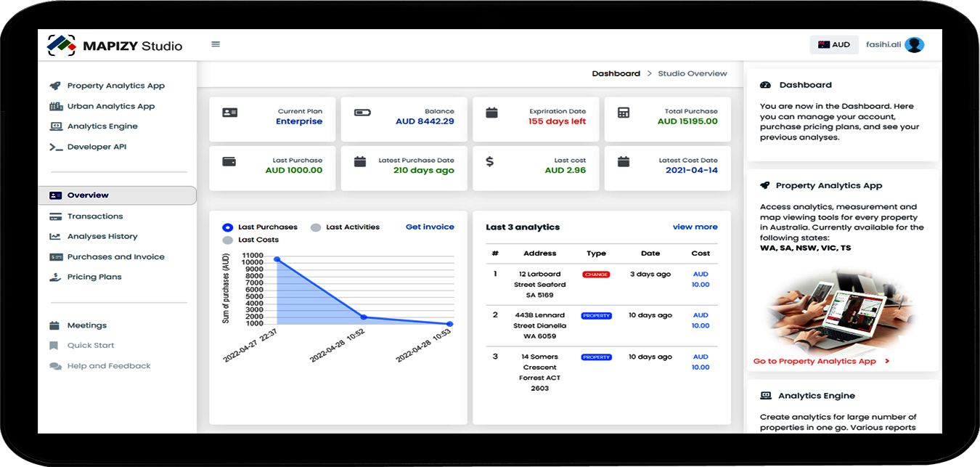
Task: Click the fasihi.ali user avatar
Action: pos(915,45)
